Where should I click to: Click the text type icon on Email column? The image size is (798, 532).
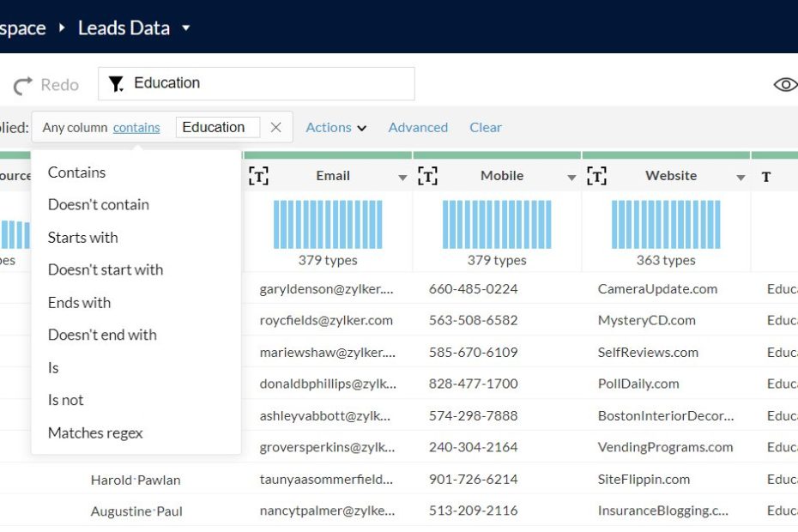258,176
